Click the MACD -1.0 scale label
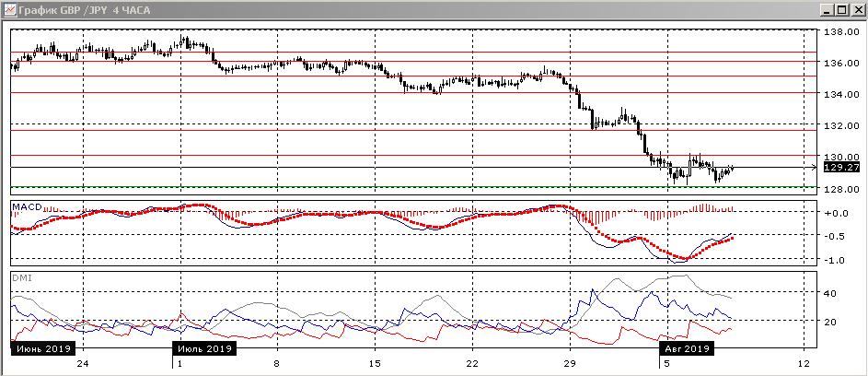 (835, 260)
